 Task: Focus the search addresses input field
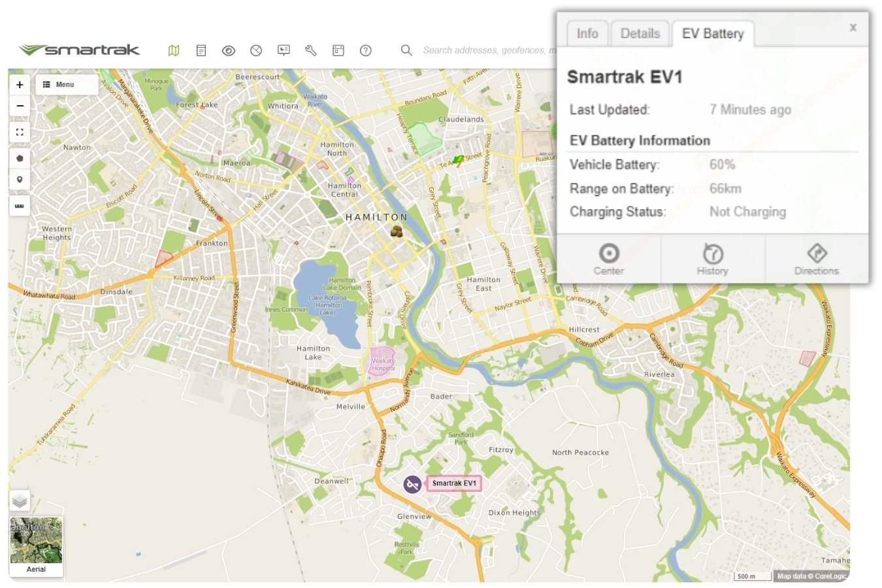[489, 50]
